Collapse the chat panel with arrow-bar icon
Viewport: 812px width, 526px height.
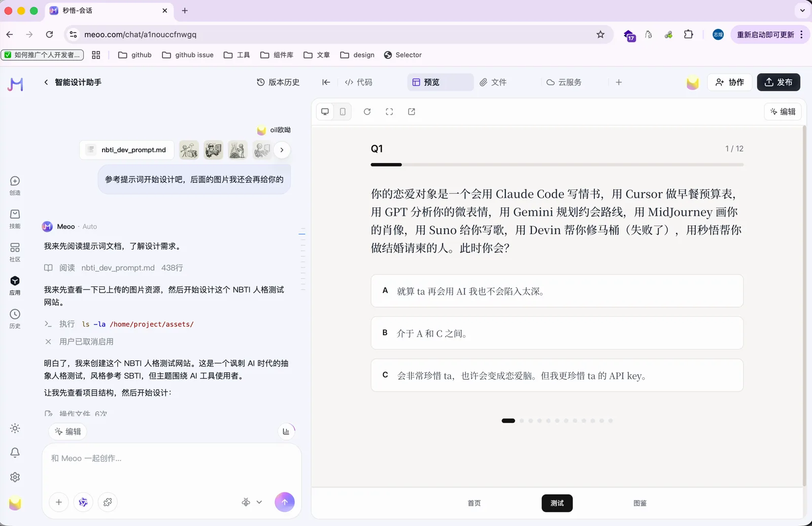326,82
